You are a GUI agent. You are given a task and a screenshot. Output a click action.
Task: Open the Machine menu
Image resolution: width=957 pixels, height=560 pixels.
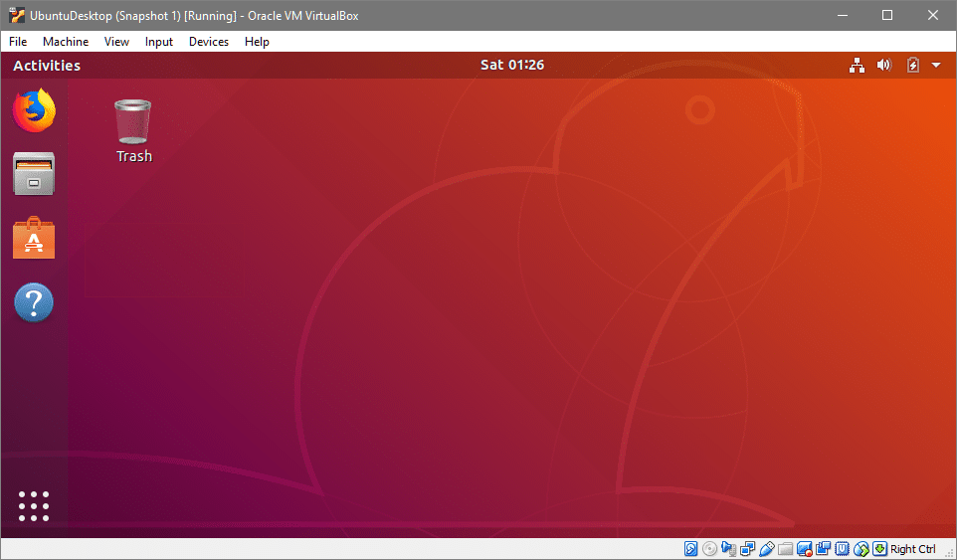pyautogui.click(x=66, y=42)
